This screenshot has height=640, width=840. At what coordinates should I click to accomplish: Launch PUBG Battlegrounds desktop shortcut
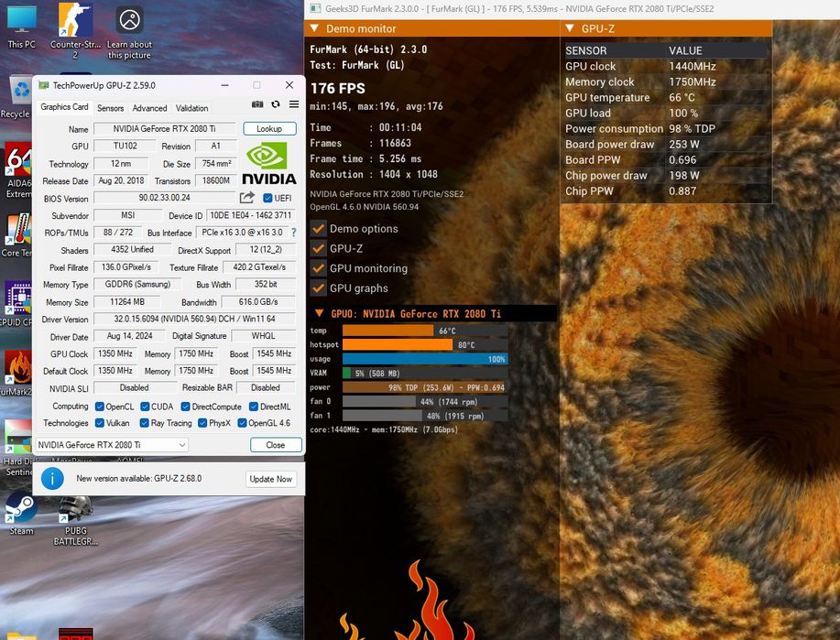(x=75, y=521)
